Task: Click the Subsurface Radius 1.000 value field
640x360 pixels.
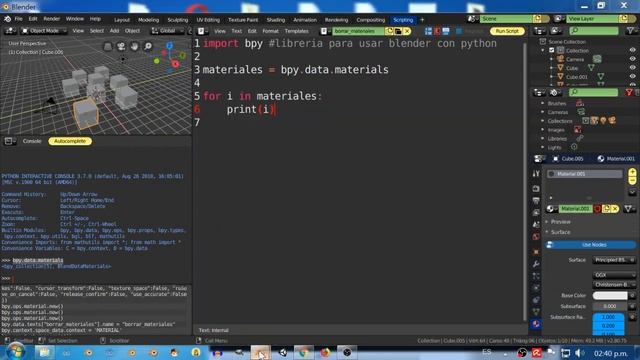Action: pos(608,317)
